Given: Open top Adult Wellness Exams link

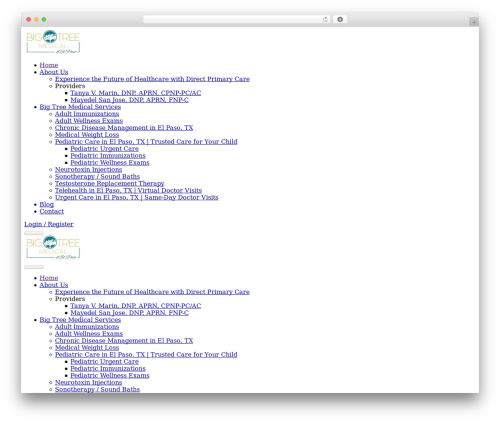Looking at the screenshot, I should (x=89, y=121).
